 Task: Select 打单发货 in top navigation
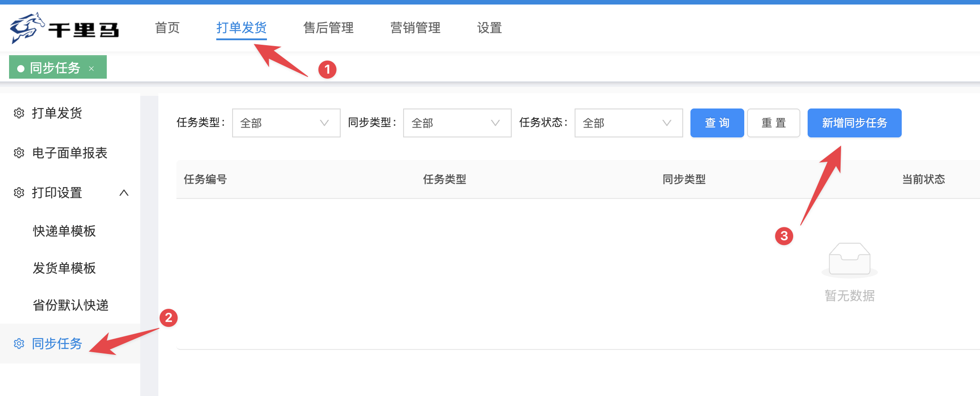pos(242,28)
